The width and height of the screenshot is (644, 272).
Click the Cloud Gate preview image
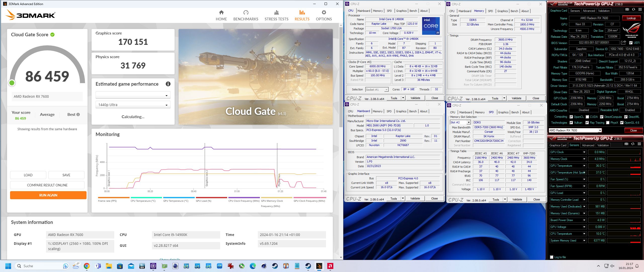pyautogui.click(x=256, y=77)
